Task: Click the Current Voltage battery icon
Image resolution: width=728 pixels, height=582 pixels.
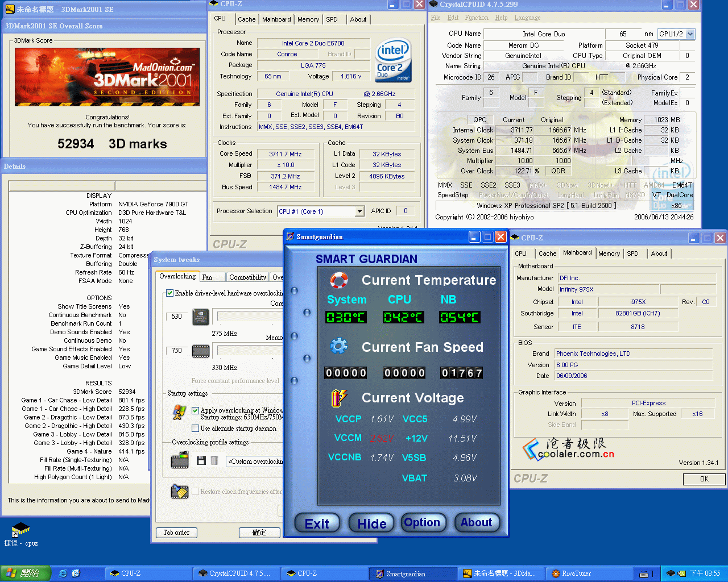Action: point(339,398)
